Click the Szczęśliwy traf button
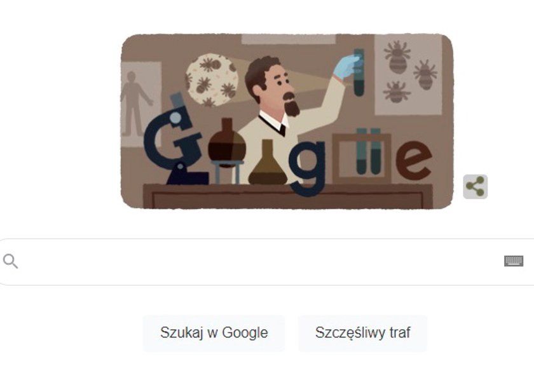This screenshot has height=392, width=534. [x=362, y=333]
